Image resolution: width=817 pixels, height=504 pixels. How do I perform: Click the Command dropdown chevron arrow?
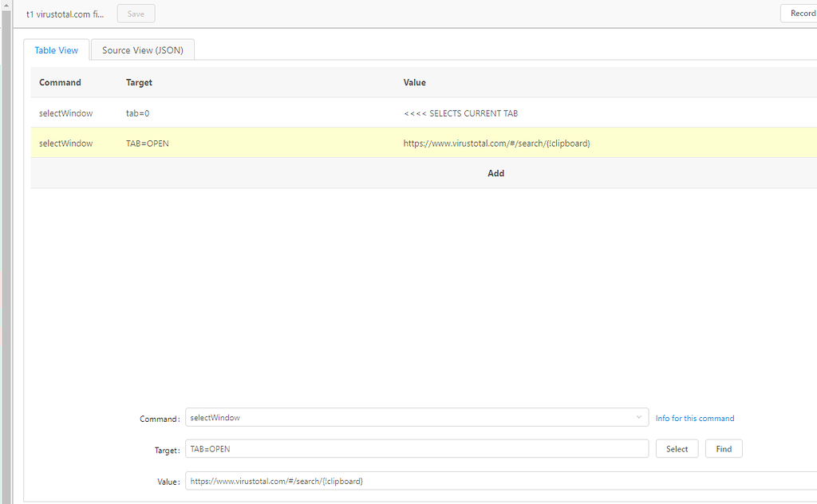click(x=639, y=418)
